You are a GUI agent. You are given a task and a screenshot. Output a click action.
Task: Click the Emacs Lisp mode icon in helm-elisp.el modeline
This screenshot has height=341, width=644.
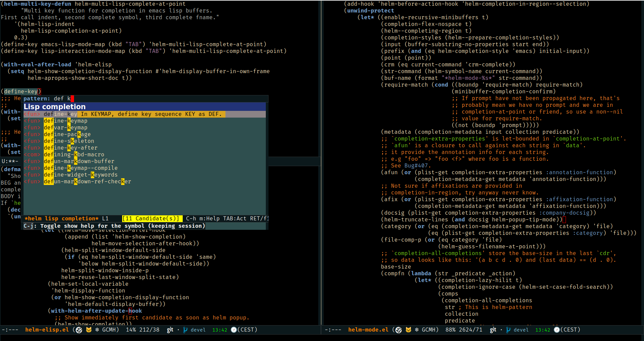(x=79, y=330)
